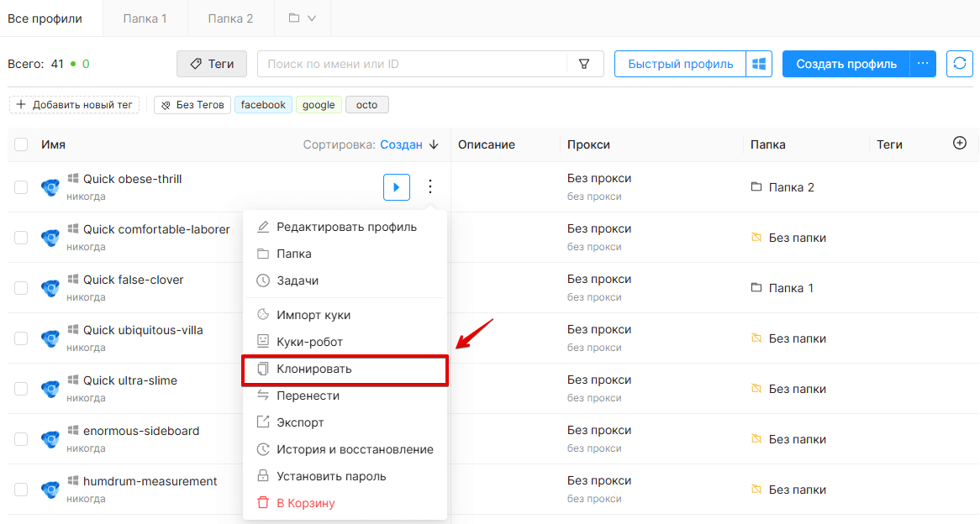The height and width of the screenshot is (524, 980).
Task: Click three-dot menu for Quick obese-thrill
Action: [430, 186]
